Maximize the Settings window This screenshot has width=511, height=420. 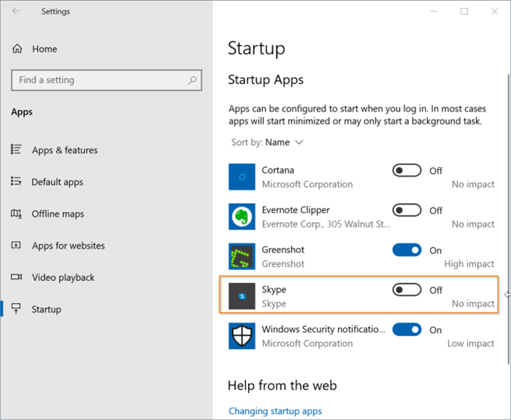point(464,11)
